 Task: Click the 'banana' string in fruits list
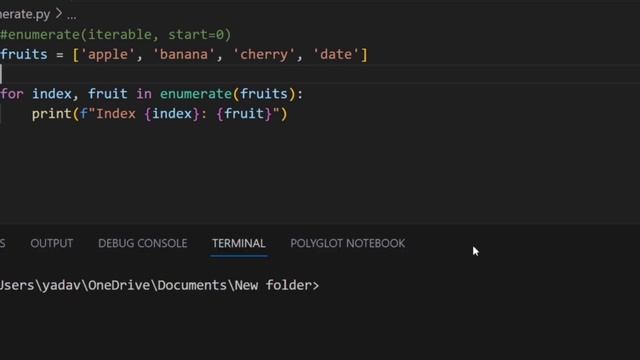point(184,55)
